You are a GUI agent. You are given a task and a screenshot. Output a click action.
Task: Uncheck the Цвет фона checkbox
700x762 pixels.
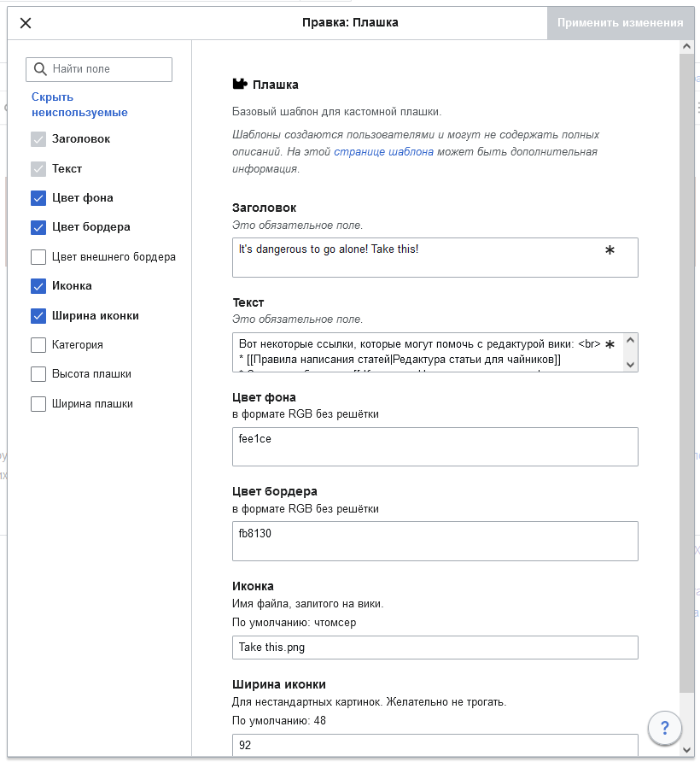point(38,198)
